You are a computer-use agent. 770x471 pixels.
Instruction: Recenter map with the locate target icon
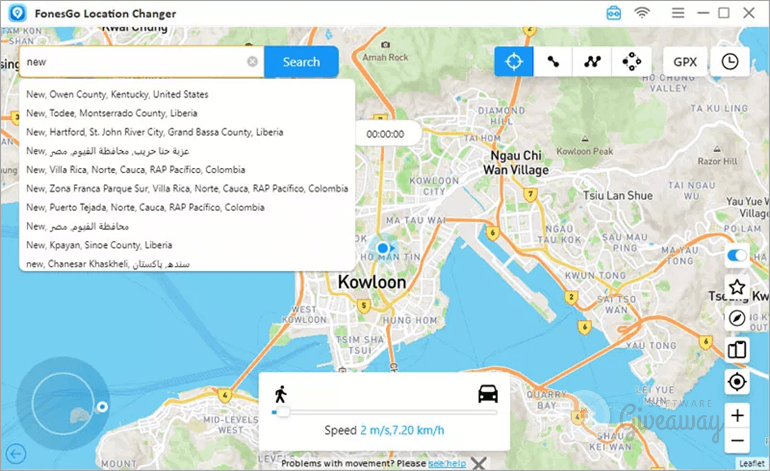pyautogui.click(x=737, y=382)
